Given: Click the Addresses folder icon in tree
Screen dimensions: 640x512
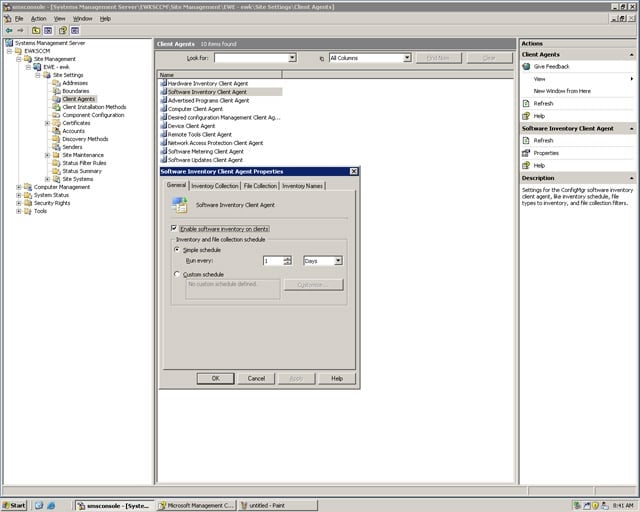Looking at the screenshot, I should click(x=56, y=83).
